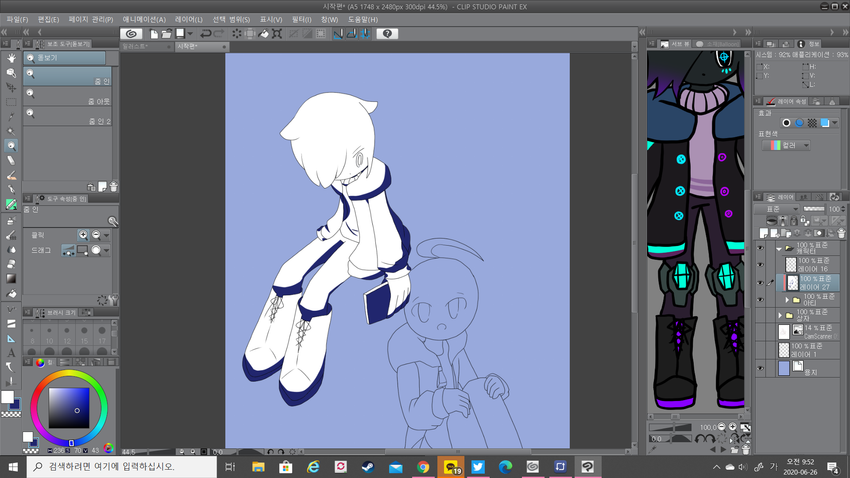This screenshot has height=478, width=850.
Task: Select the 줌 아웃 sub tool
Action: [x=67, y=96]
